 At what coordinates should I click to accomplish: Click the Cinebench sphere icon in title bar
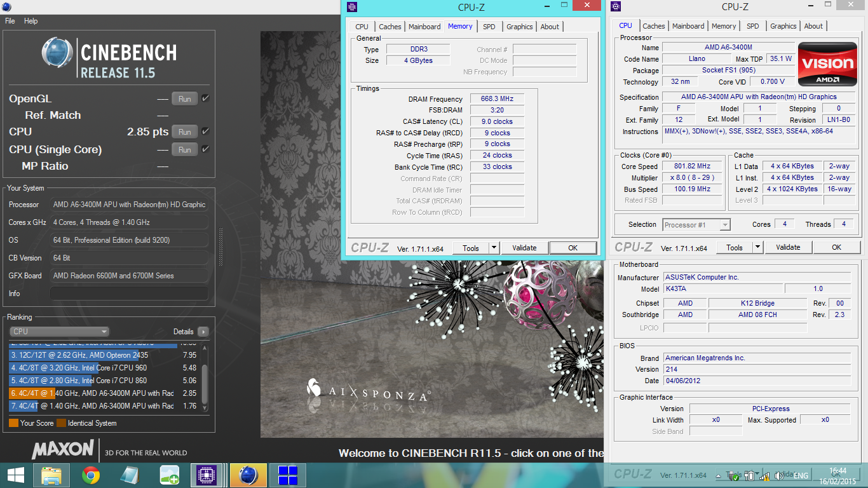(x=6, y=7)
